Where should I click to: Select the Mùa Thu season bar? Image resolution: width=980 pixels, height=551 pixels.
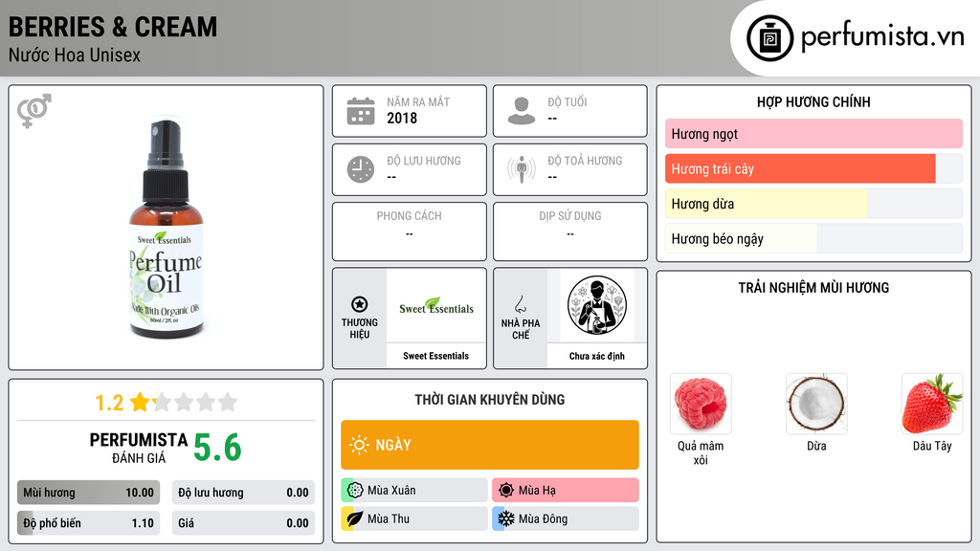[x=414, y=518]
